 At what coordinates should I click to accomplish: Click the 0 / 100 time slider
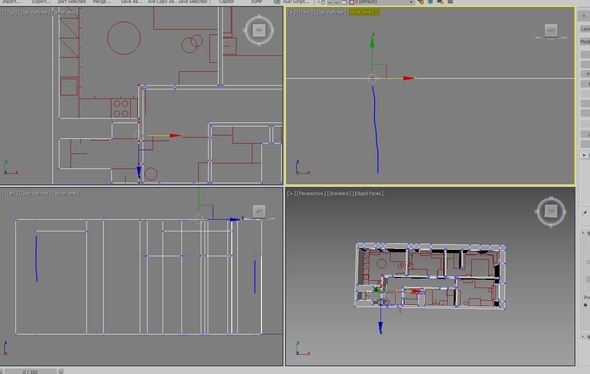point(30,371)
